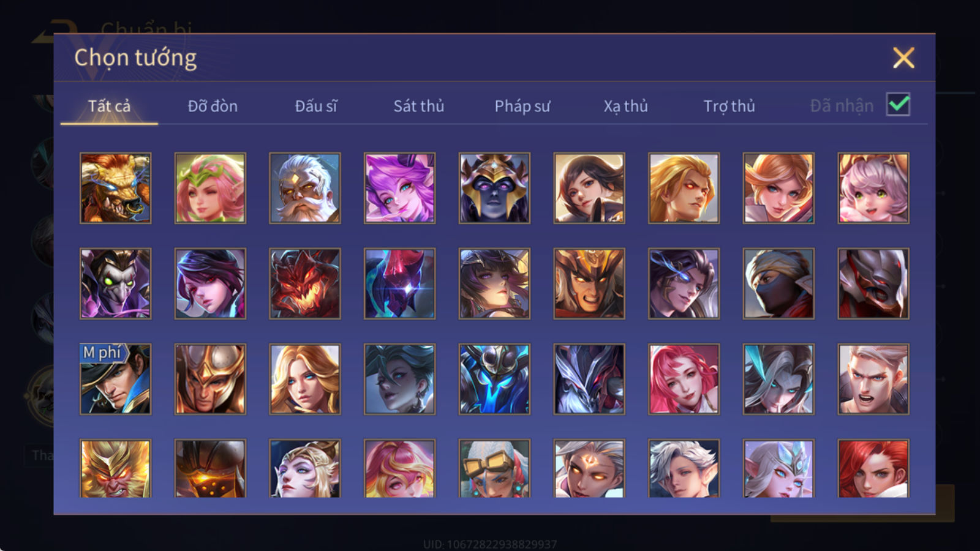Open the 'Sát thủ' tab

tap(419, 106)
